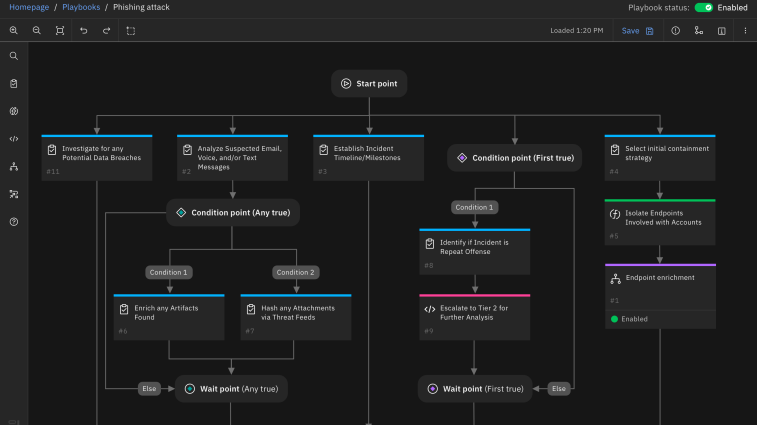Select the Condition point (Any true) node
Screen dimensions: 757x425
click(x=232, y=212)
